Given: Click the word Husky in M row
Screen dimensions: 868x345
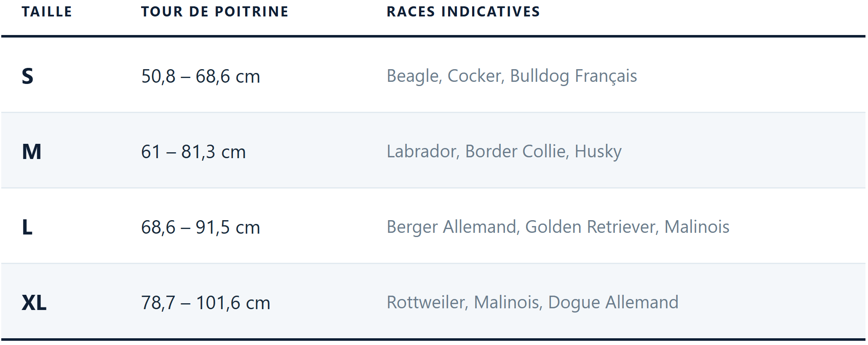Looking at the screenshot, I should (598, 152).
